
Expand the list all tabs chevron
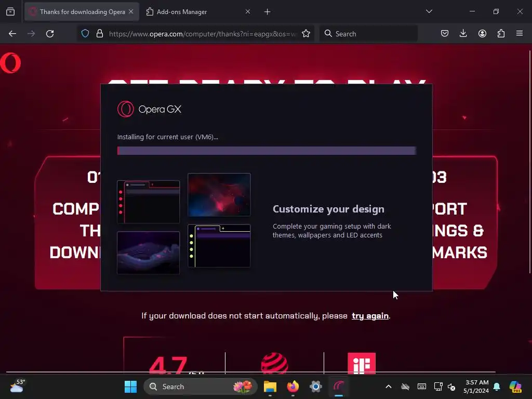click(429, 11)
